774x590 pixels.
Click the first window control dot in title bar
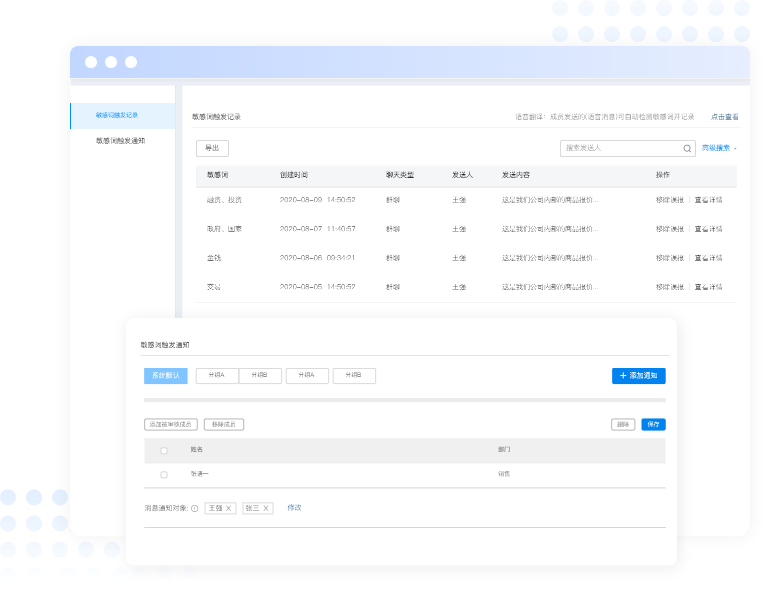(91, 62)
